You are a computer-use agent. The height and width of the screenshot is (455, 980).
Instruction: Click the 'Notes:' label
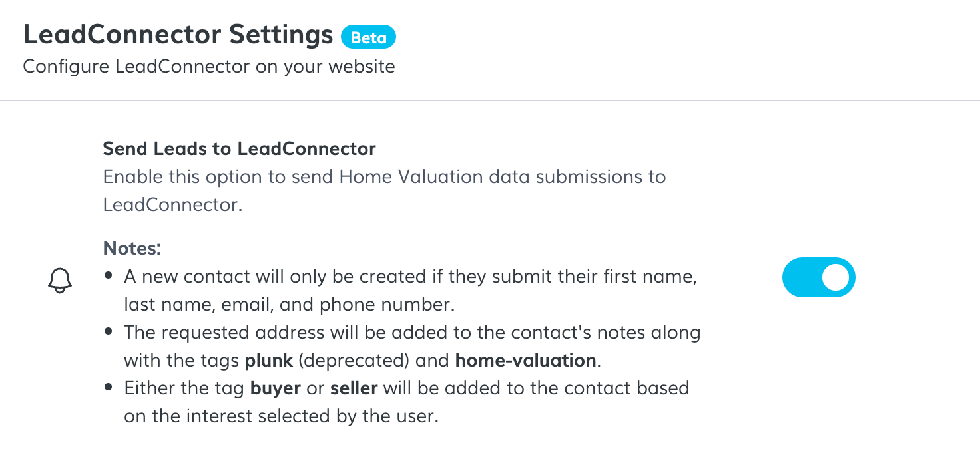click(x=132, y=249)
